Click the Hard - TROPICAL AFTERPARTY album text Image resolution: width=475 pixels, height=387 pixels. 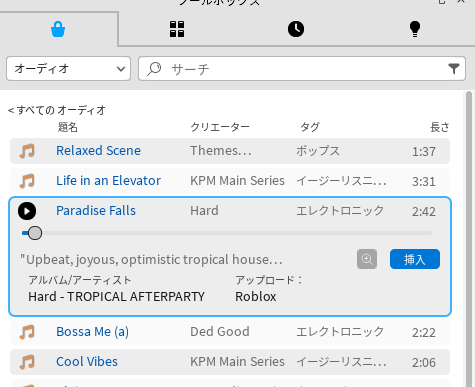pos(116,296)
